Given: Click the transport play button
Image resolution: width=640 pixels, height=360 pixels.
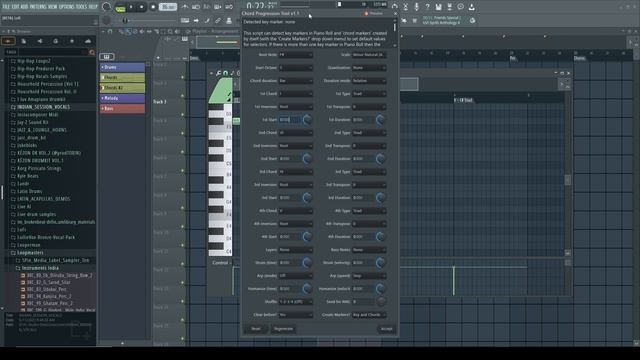Looking at the screenshot, I should (x=131, y=7).
